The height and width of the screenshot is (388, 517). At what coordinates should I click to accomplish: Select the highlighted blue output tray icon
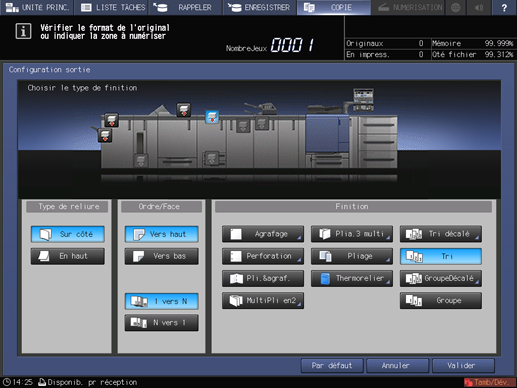click(212, 117)
